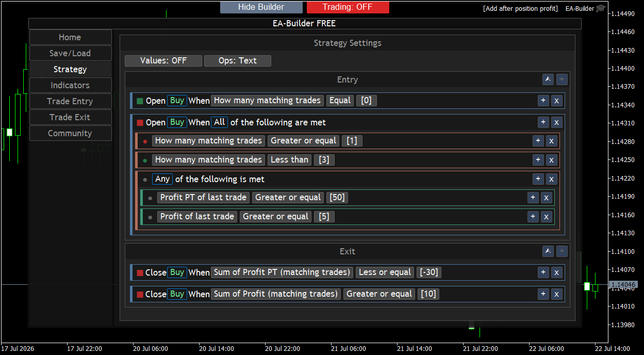
Task: Add condition to 'All of the following' rule
Action: point(543,122)
